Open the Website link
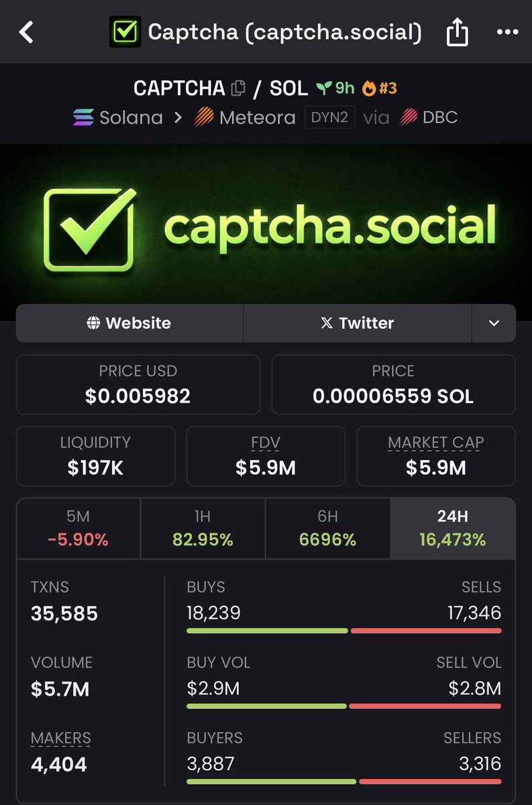 tap(129, 323)
